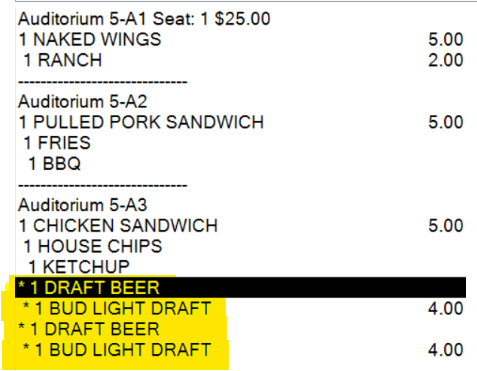Screen dimensions: 477x371
Task: Select the KETCHUP modifier line
Action: (79, 267)
